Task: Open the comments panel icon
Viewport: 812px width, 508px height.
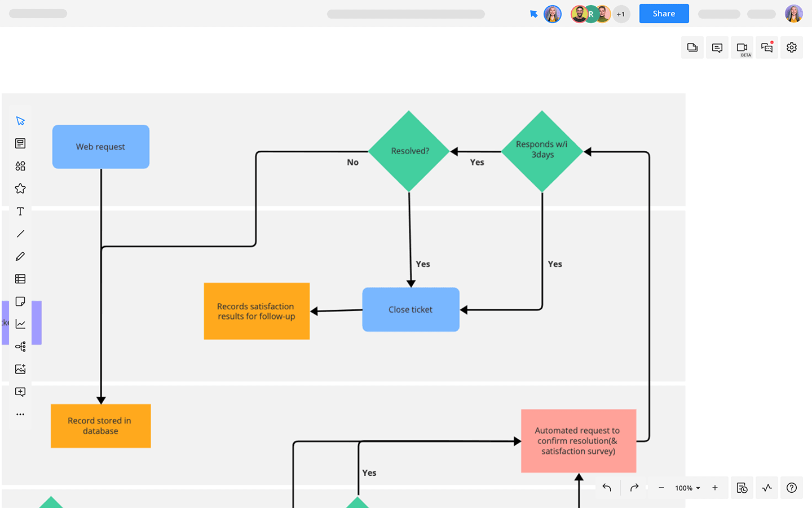Action: (x=717, y=48)
